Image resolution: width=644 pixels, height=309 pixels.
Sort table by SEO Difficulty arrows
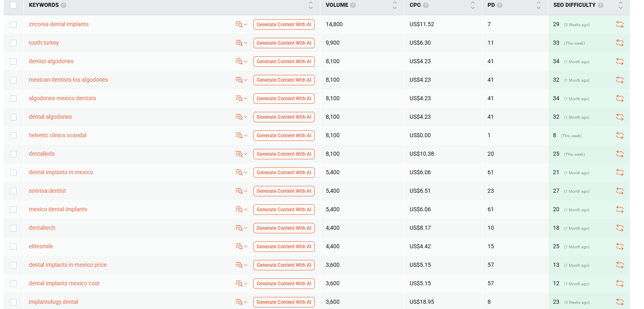[621, 5]
